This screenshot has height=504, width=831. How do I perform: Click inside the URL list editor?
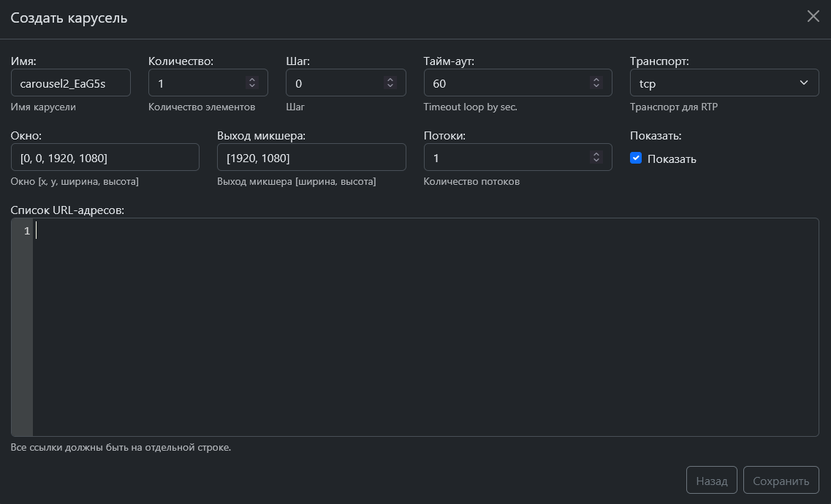click(424, 329)
